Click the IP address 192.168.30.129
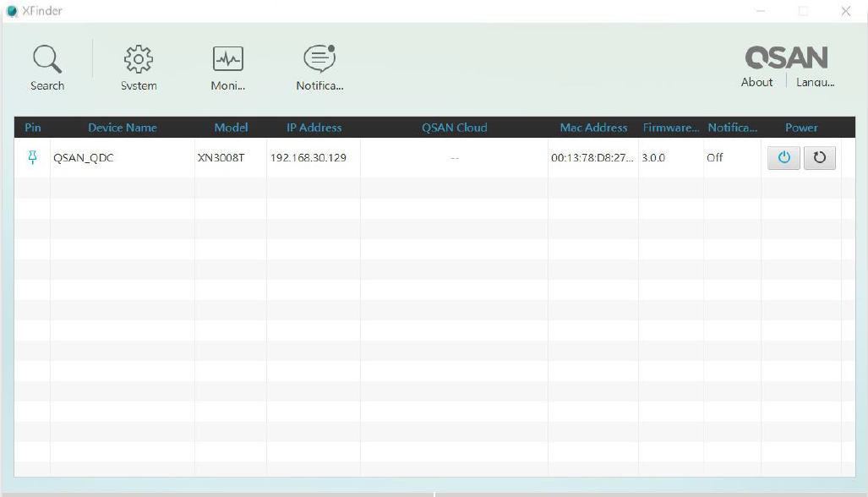The width and height of the screenshot is (868, 497). (308, 158)
